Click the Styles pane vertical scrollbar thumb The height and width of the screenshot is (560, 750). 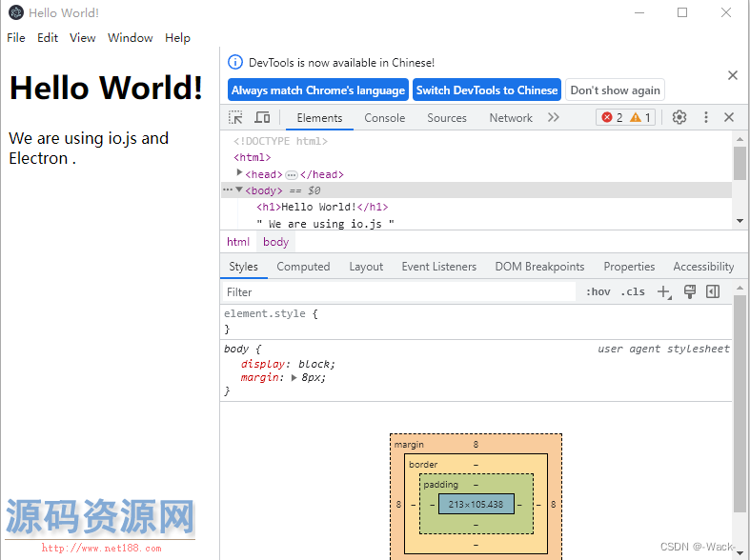click(740, 404)
